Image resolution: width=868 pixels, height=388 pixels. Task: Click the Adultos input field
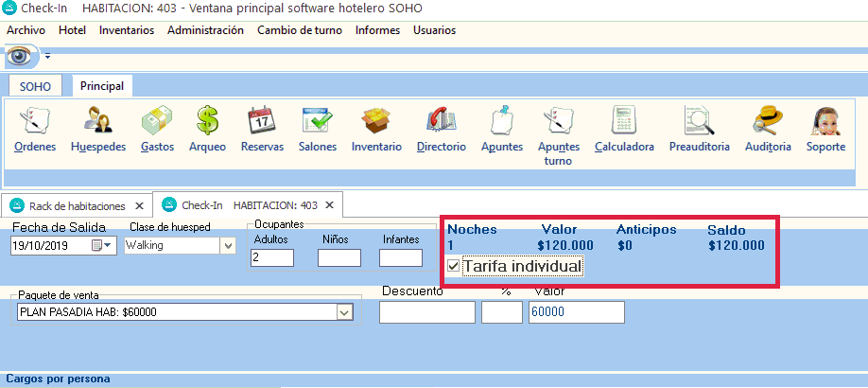272,257
